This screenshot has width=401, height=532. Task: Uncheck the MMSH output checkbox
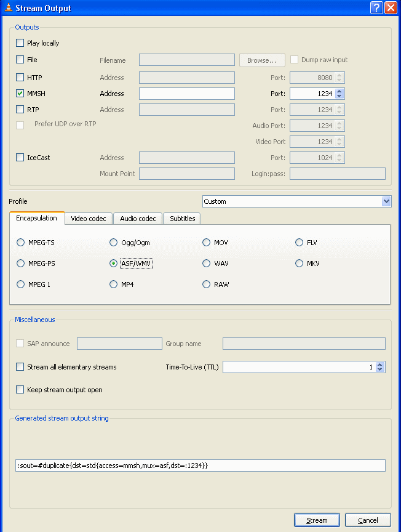coord(20,94)
